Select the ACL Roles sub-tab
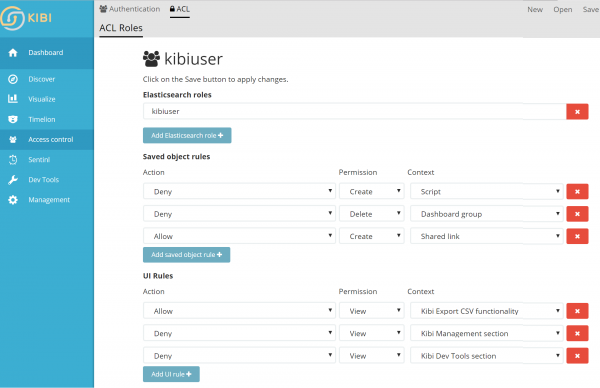600x388 pixels. point(121,28)
